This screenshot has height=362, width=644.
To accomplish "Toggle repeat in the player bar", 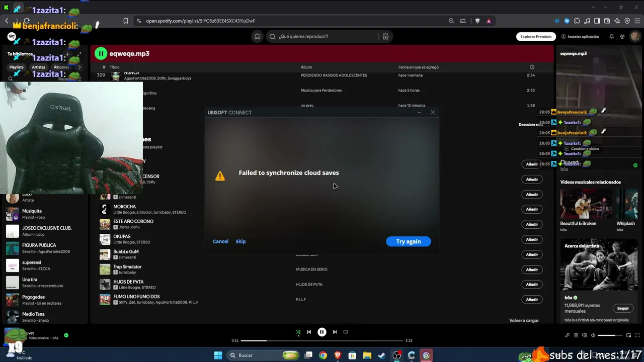I will click(x=346, y=332).
